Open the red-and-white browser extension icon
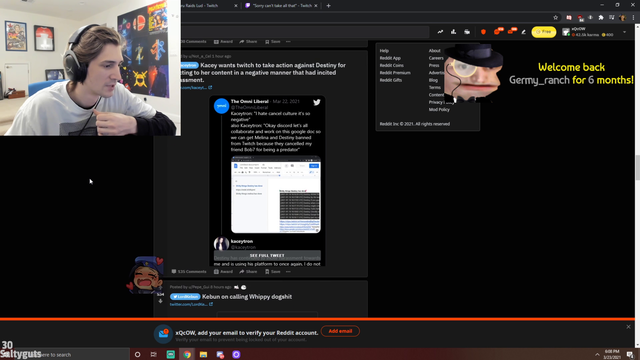 (x=569, y=18)
